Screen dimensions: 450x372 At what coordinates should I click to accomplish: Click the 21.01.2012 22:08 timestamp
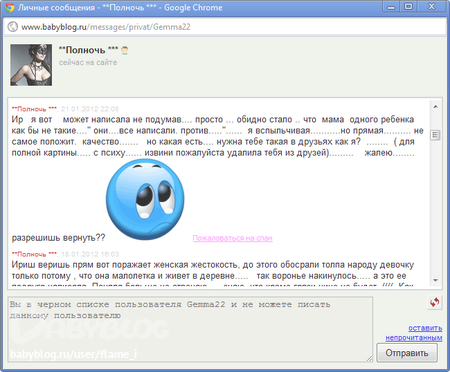pyautogui.click(x=90, y=109)
